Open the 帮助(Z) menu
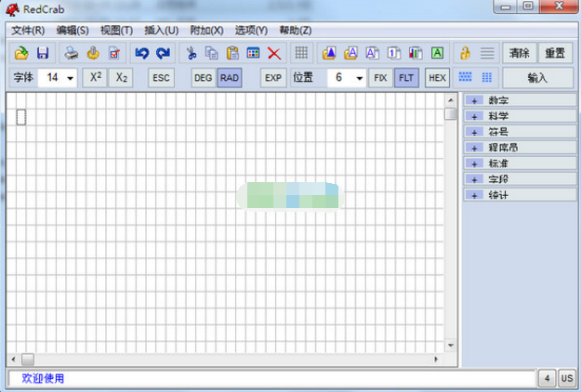 296,31
